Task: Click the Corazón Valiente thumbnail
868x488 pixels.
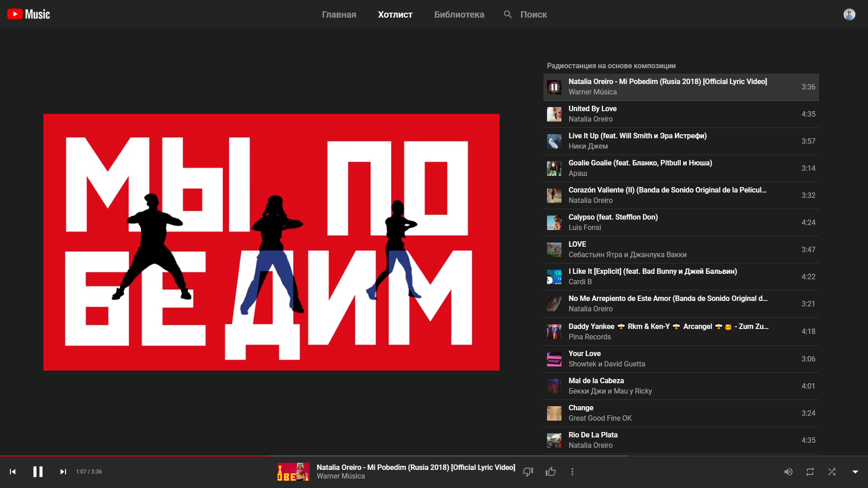Action: click(554, 196)
